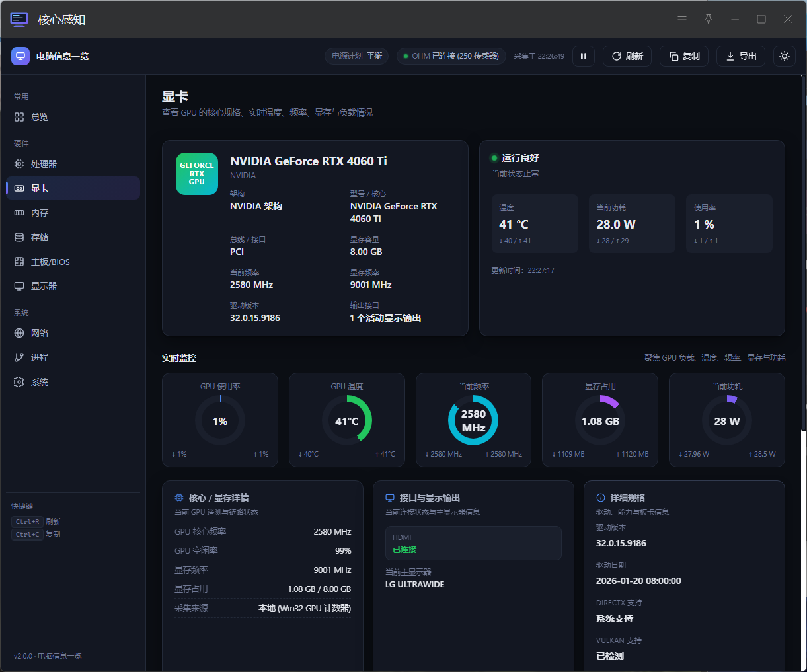Click the 详细规格 info icon
The width and height of the screenshot is (807, 672).
click(x=601, y=498)
